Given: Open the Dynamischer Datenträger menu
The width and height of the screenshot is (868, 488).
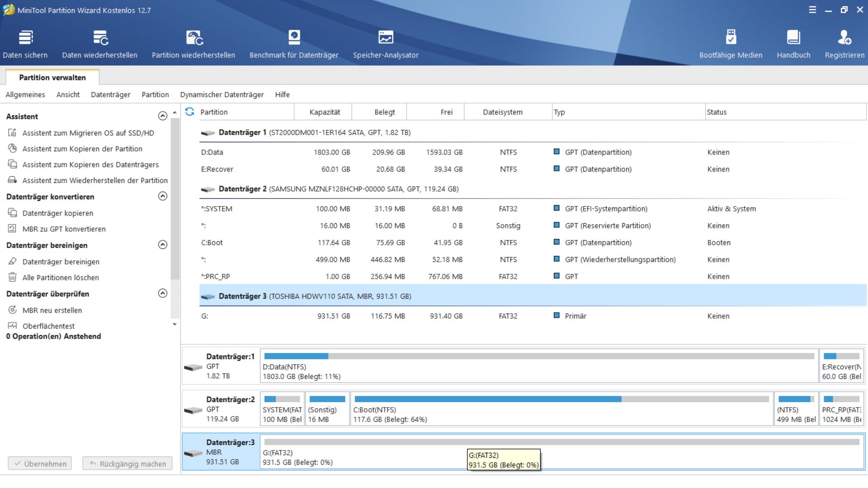Looking at the screenshot, I should coord(222,94).
